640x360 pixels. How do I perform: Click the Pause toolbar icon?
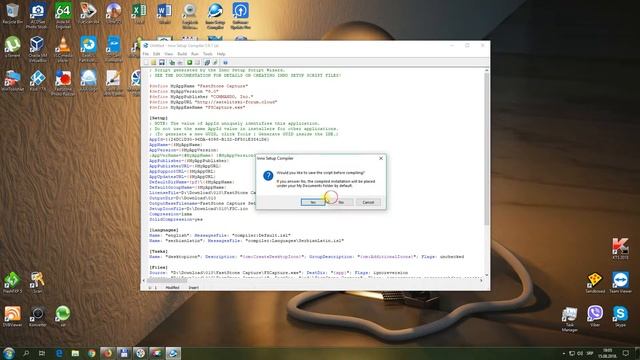[197, 62]
